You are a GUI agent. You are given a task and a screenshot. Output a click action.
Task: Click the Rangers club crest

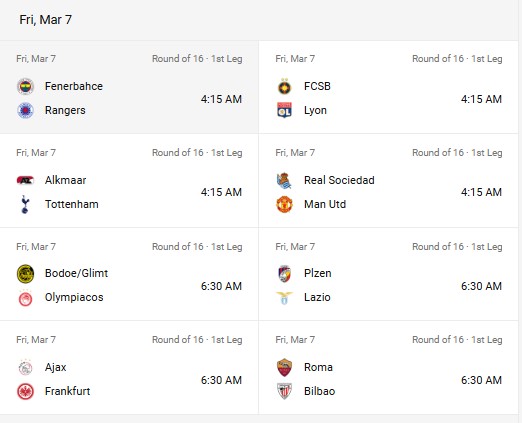[x=25, y=110]
